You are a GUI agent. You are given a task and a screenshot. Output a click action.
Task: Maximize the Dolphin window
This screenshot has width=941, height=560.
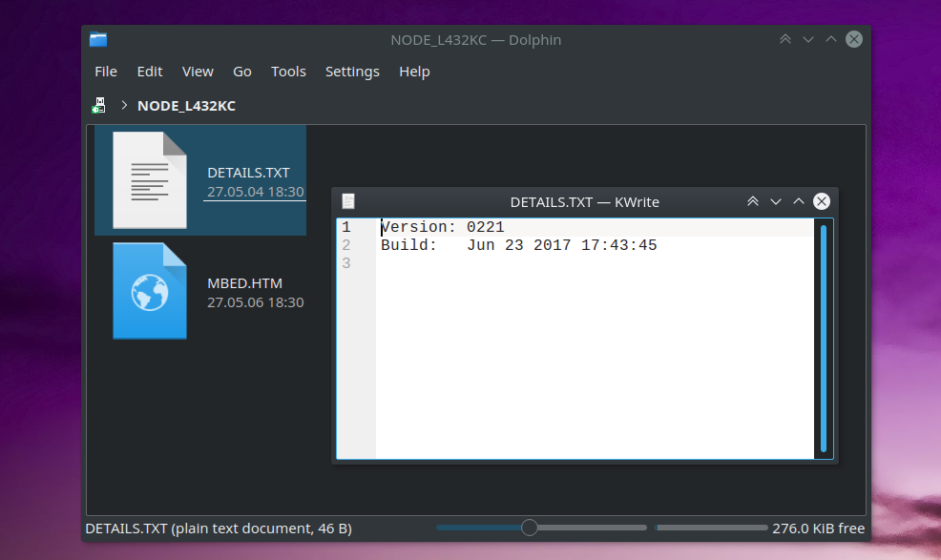pyautogui.click(x=830, y=40)
